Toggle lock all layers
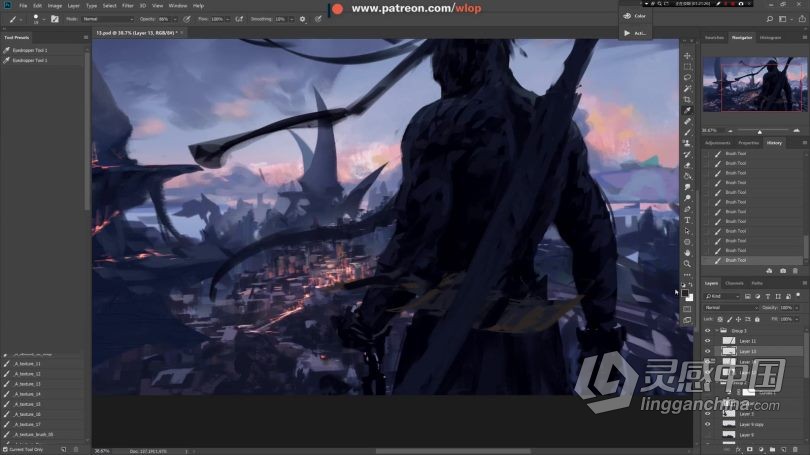This screenshot has width=810, height=455. click(757, 319)
